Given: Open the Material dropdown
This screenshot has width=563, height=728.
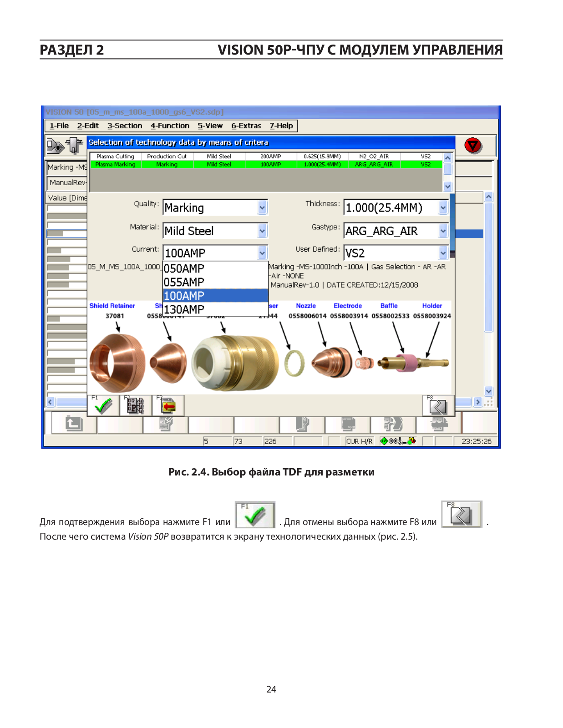Looking at the screenshot, I should coord(262,231).
